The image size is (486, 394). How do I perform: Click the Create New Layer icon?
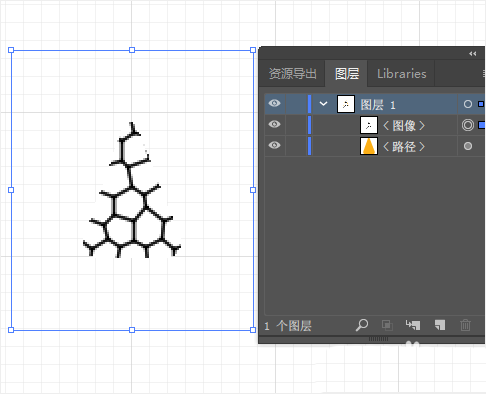click(440, 325)
